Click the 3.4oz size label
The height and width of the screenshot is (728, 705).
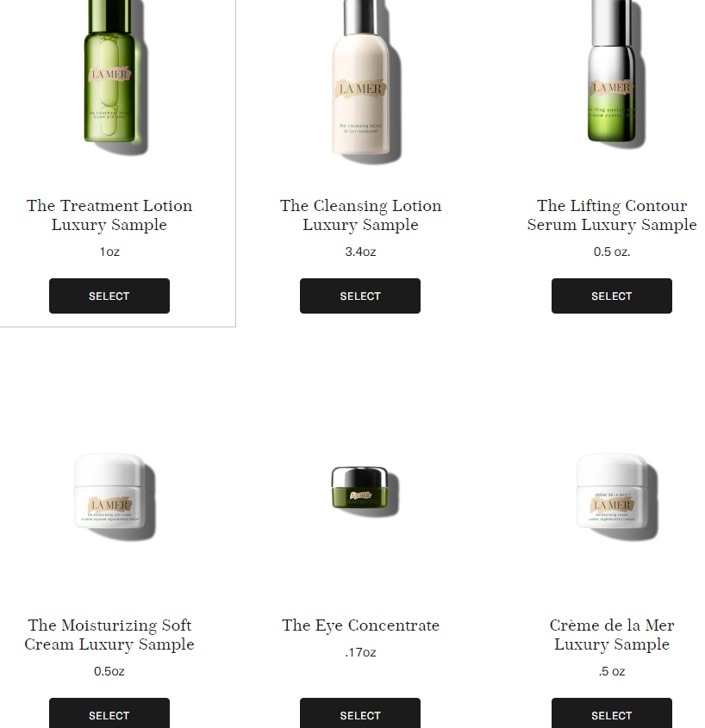(x=360, y=252)
